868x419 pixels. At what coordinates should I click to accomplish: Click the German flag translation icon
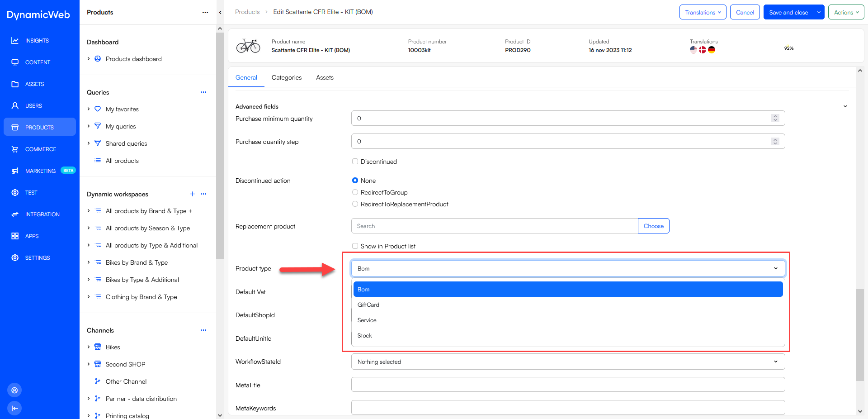coord(712,50)
